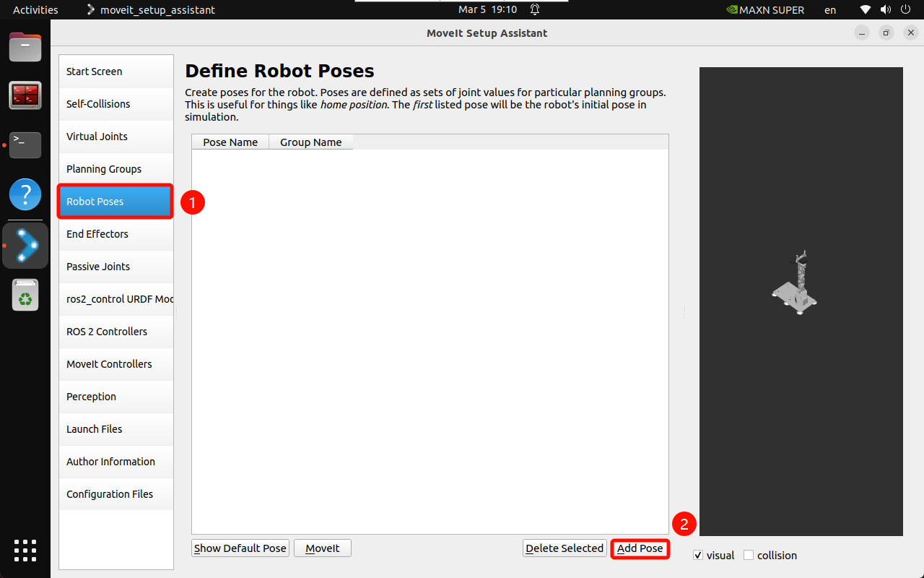Viewport: 924px width, 578px height.
Task: Open Planning Groups section
Action: coord(116,169)
